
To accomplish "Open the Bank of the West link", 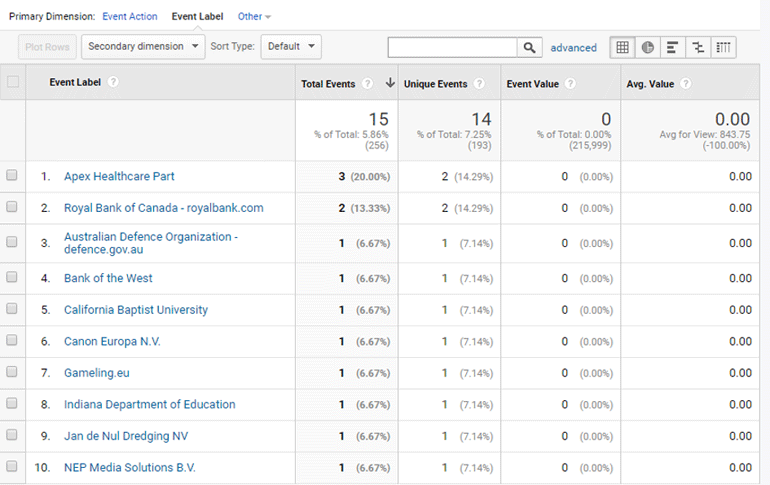I will pyautogui.click(x=108, y=278).
